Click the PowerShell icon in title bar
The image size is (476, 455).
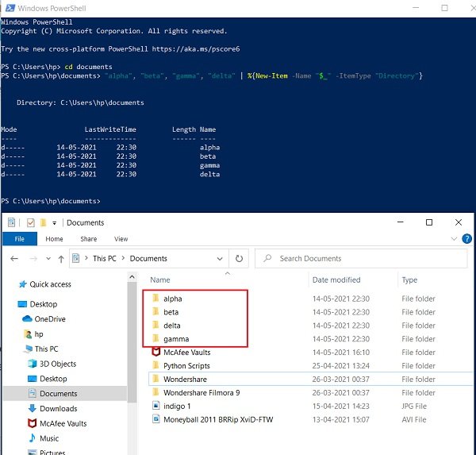point(10,8)
